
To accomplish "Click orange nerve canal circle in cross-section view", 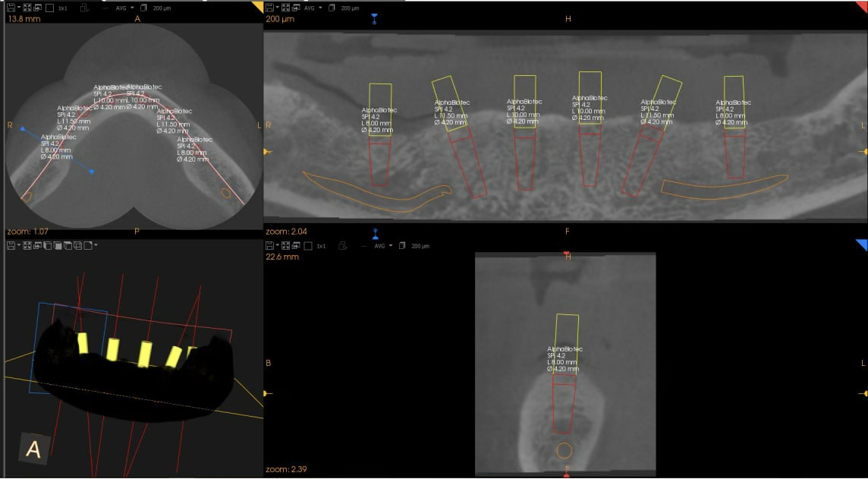I will pyautogui.click(x=564, y=450).
